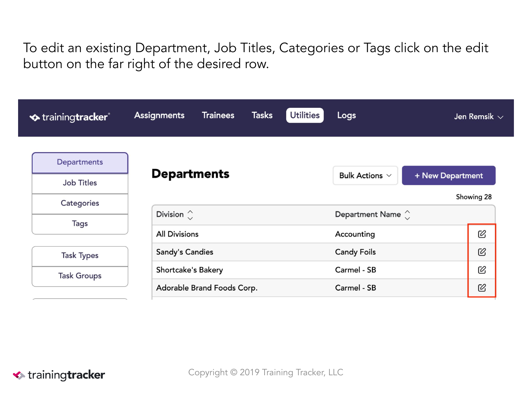Select the Utilities tab

(305, 115)
